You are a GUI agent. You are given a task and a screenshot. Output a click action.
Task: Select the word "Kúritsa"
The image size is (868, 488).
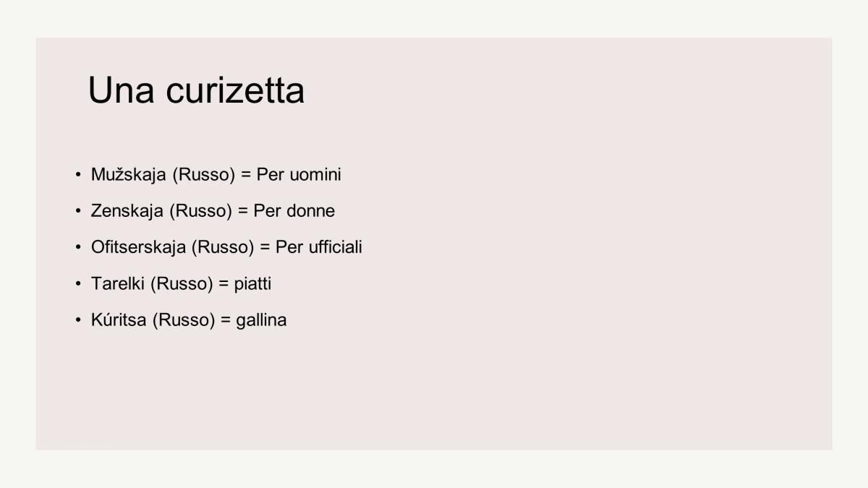click(119, 320)
